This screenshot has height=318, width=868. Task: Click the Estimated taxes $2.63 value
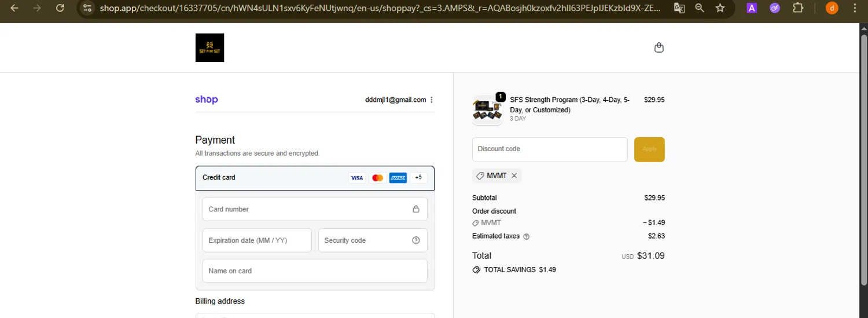click(656, 236)
